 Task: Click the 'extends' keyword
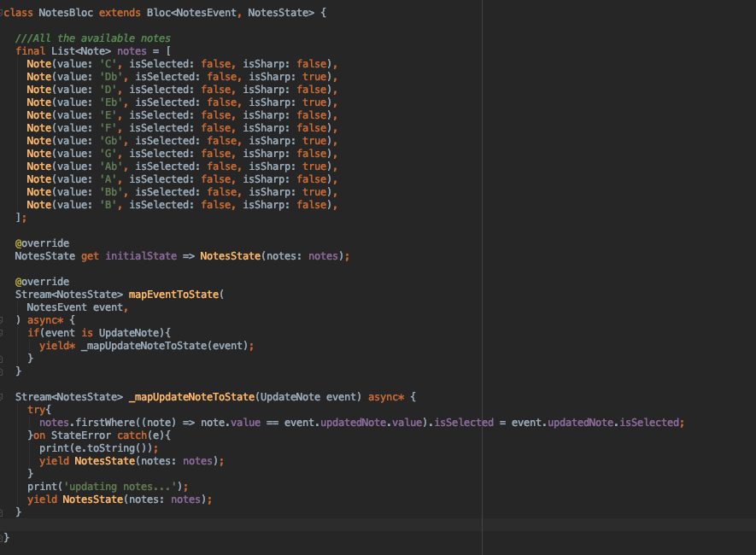[x=120, y=13]
